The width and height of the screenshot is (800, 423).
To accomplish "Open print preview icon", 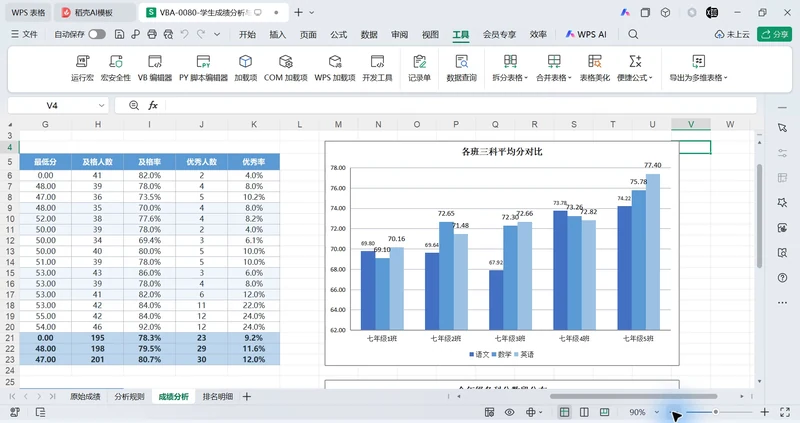I will (x=168, y=34).
